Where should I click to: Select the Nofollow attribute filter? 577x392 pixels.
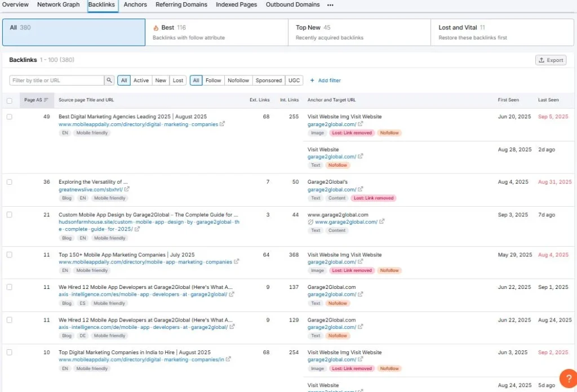pos(238,80)
